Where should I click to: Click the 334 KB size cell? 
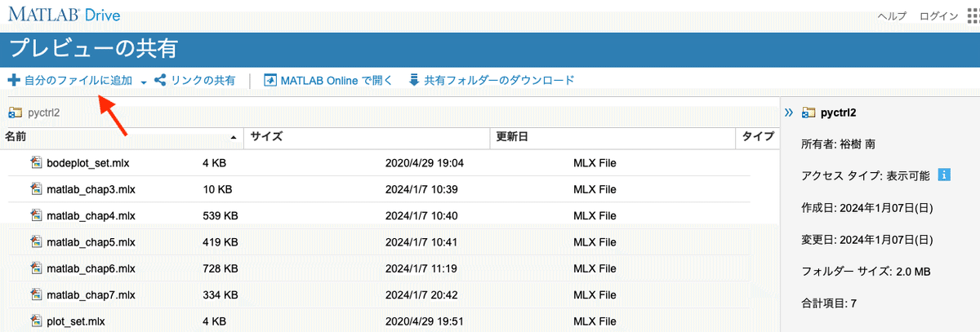click(220, 294)
